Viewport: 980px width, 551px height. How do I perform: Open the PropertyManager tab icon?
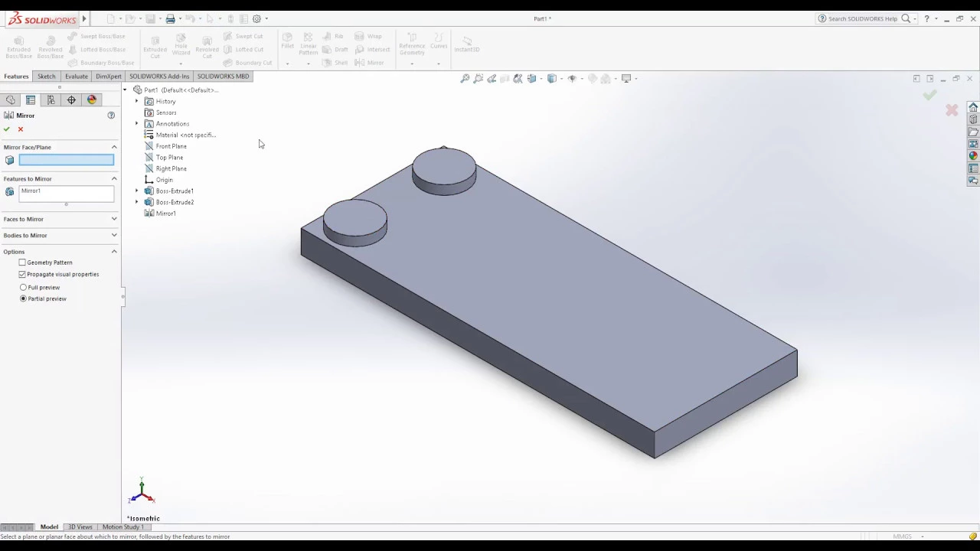coord(31,100)
